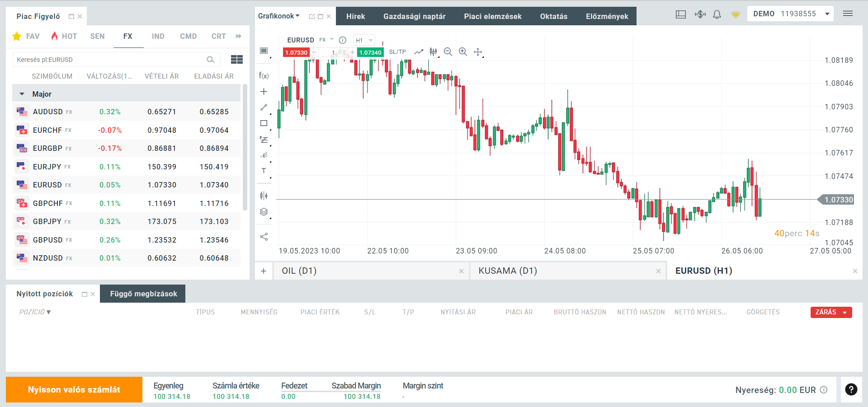
Task: Expand the Grafikonok panel dropdown
Action: pos(297,16)
